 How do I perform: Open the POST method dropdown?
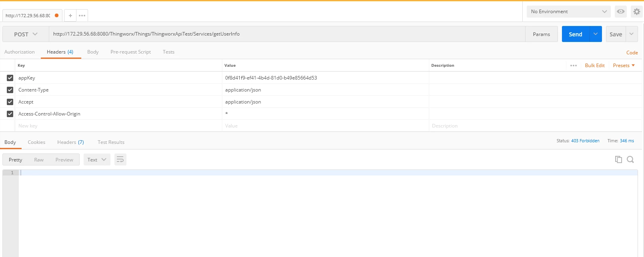coord(26,34)
